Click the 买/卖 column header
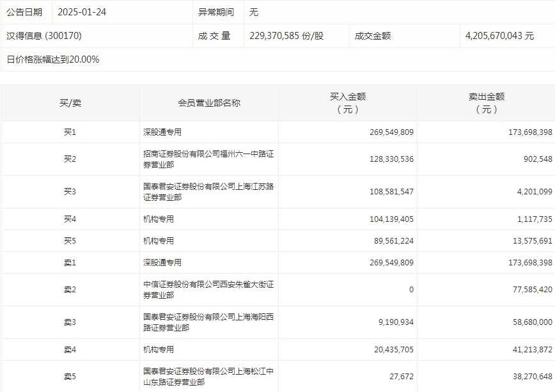 pos(70,103)
